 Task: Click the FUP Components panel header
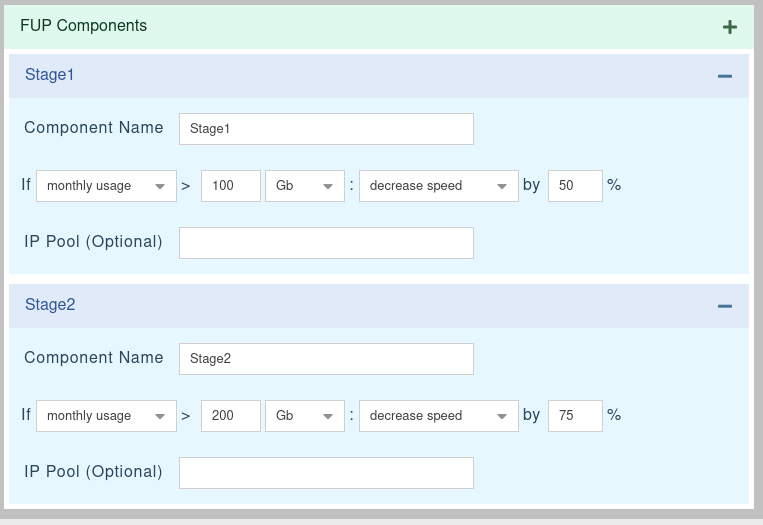pos(84,26)
